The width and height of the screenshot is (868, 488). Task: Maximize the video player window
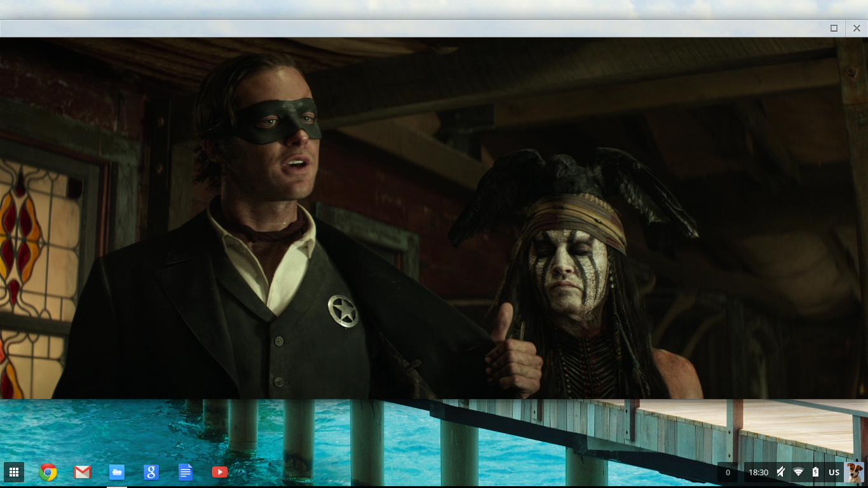coord(834,28)
